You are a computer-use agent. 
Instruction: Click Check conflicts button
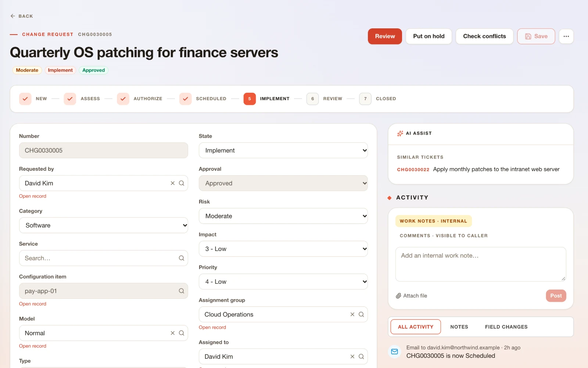[x=484, y=36]
